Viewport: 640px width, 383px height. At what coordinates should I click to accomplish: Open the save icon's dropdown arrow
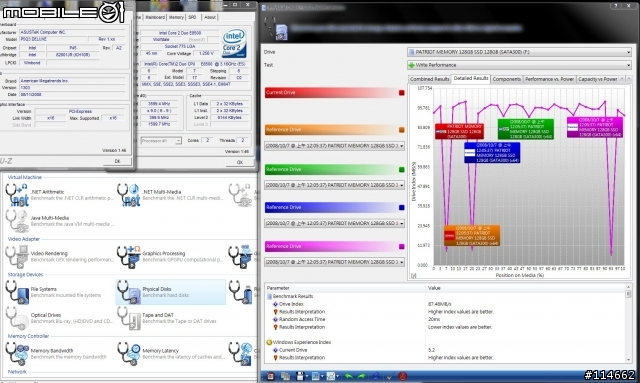(x=307, y=376)
